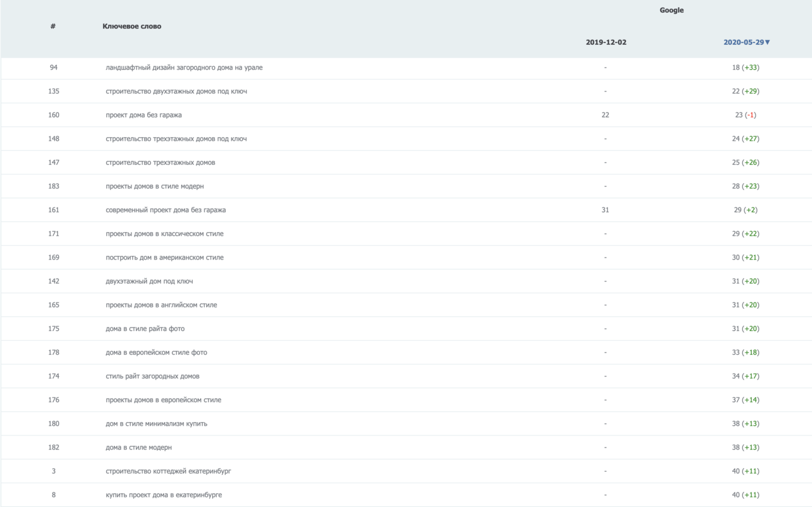Select keyword 'проекты домов в европейском стиле'

(x=164, y=400)
